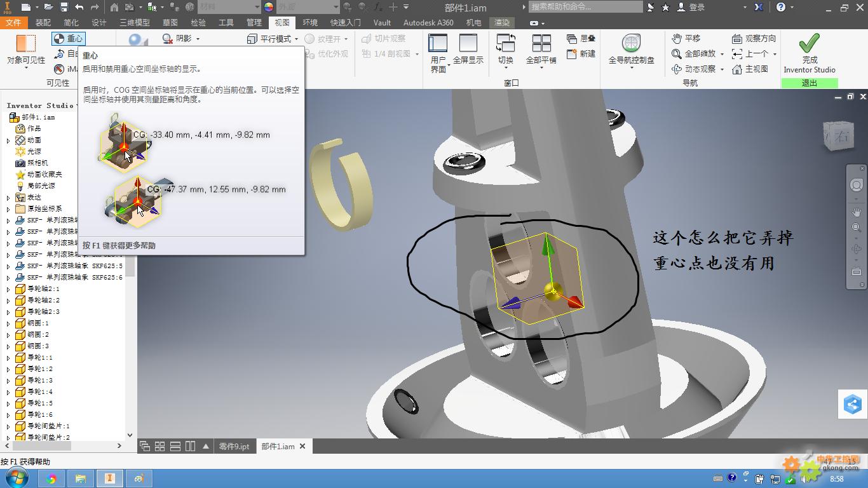Switch to the Vault ribbon tab

click(x=382, y=22)
